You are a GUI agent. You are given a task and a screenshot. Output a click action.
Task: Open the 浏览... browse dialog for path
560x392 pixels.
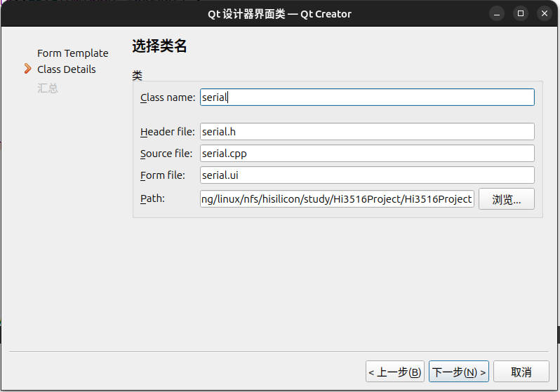pos(506,199)
